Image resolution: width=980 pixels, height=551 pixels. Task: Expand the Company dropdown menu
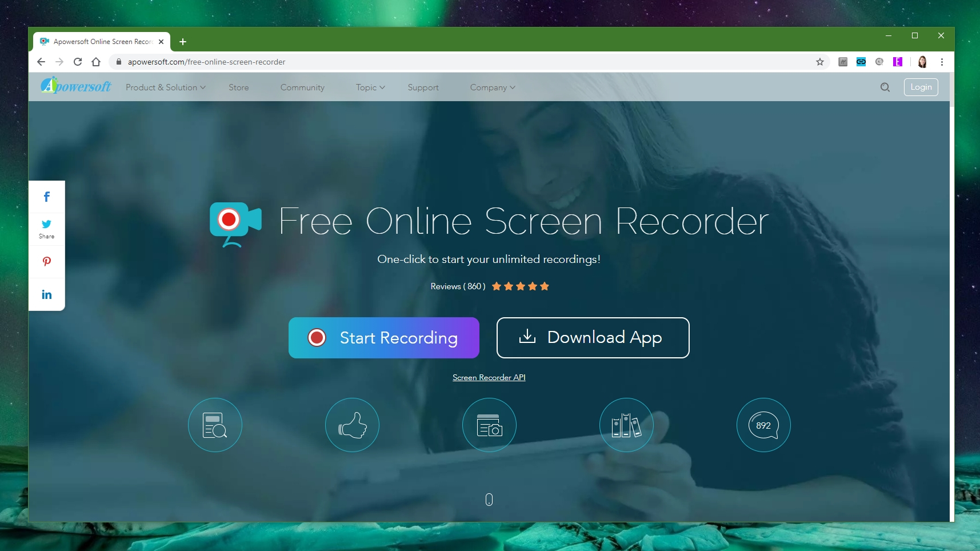[491, 87]
